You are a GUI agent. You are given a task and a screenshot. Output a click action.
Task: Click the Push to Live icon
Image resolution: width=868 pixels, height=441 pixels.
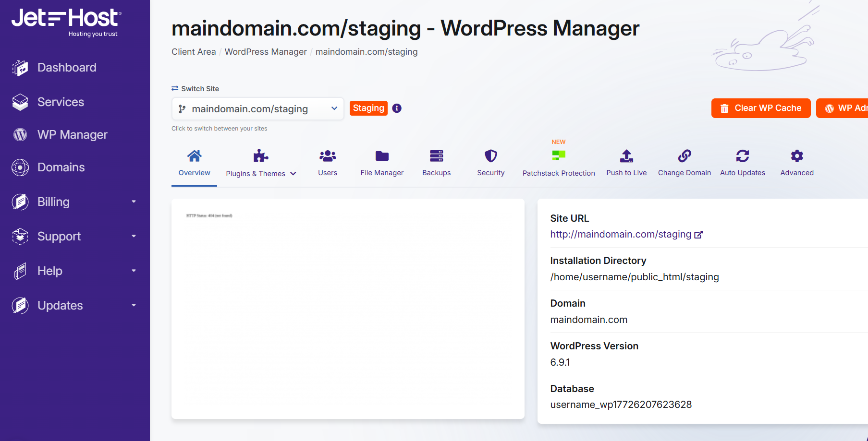tap(626, 163)
